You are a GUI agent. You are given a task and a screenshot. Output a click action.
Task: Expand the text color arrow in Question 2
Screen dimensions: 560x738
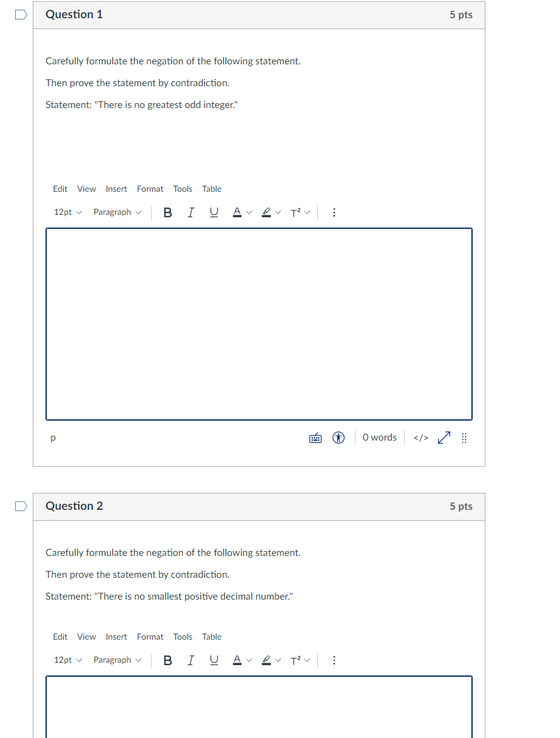pyautogui.click(x=248, y=660)
